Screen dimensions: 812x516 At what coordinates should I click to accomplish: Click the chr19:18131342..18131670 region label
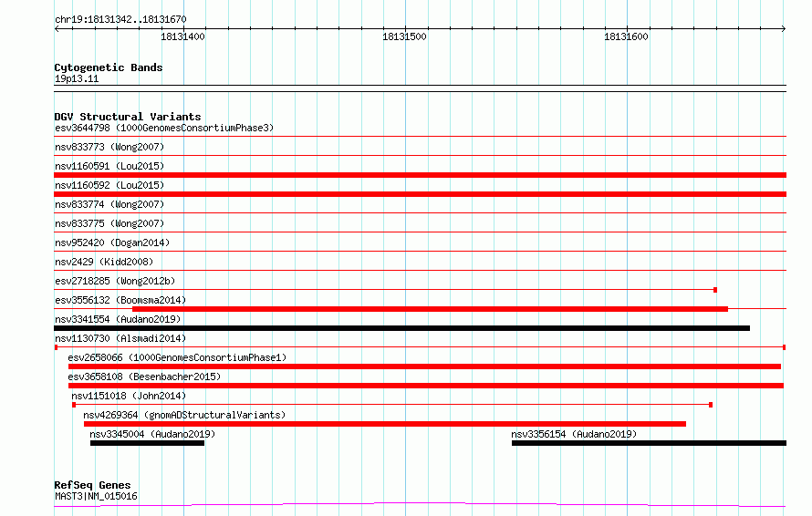point(120,19)
